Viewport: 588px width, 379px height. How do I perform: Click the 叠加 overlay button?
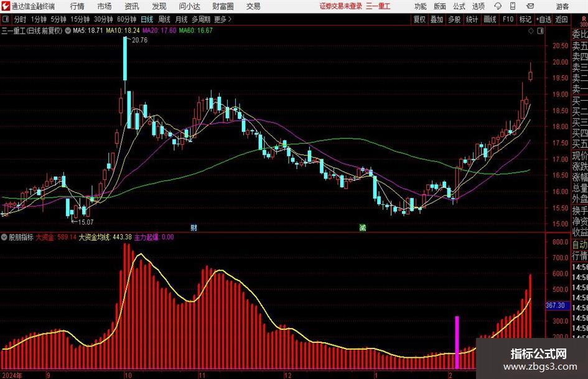[437, 19]
